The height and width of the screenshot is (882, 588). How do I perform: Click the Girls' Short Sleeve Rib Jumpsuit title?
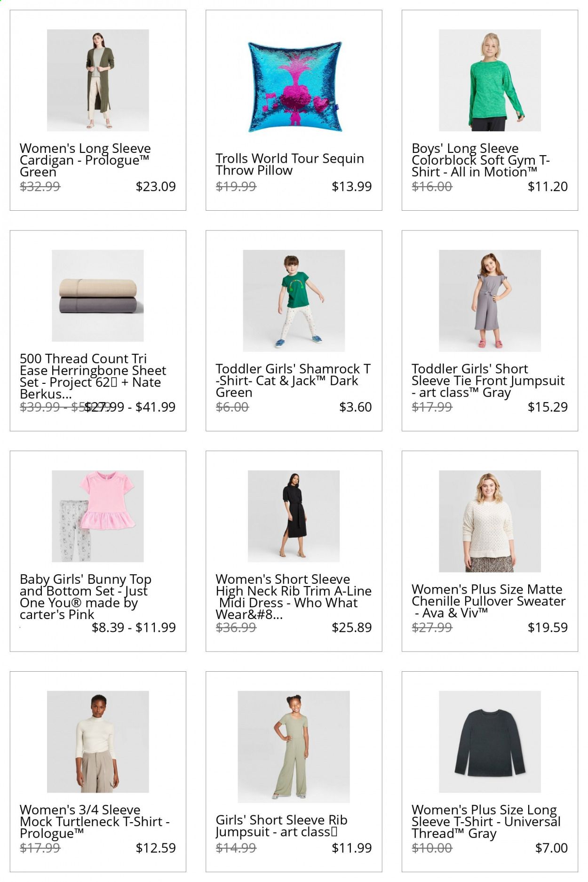tap(281, 826)
